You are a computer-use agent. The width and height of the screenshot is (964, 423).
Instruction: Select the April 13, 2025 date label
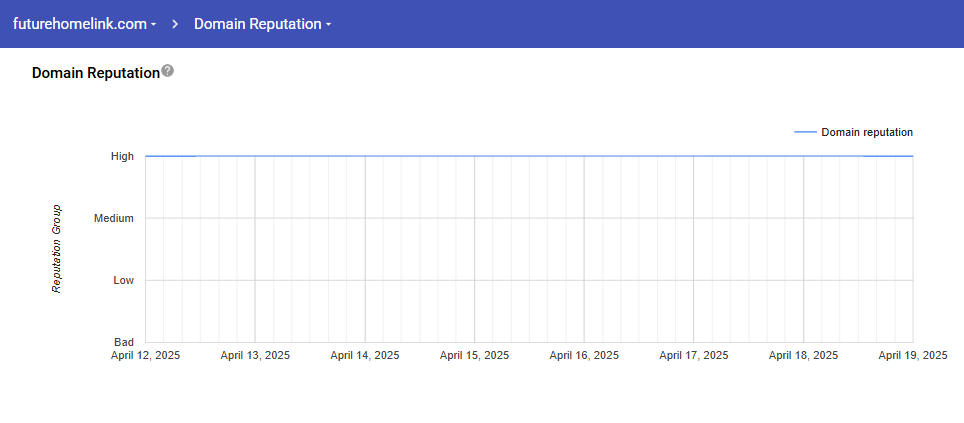[x=255, y=355]
